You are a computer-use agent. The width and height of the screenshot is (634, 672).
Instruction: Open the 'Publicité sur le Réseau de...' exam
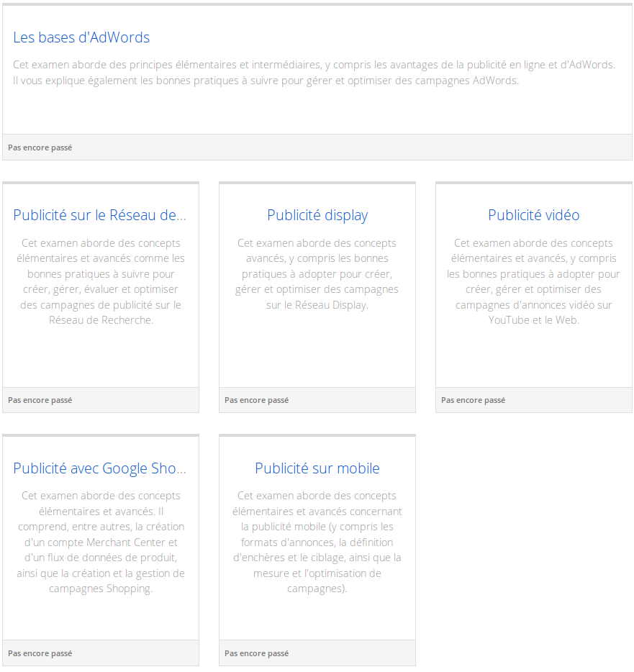[100, 214]
